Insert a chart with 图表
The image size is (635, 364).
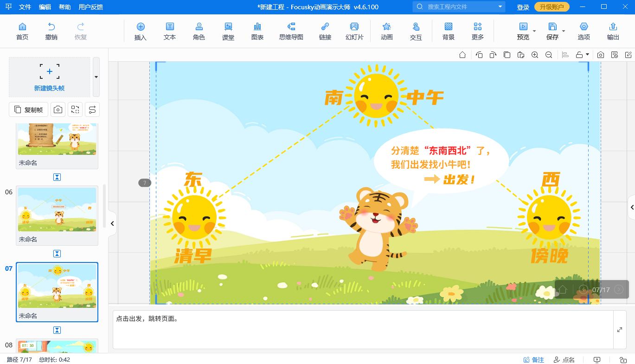(257, 31)
